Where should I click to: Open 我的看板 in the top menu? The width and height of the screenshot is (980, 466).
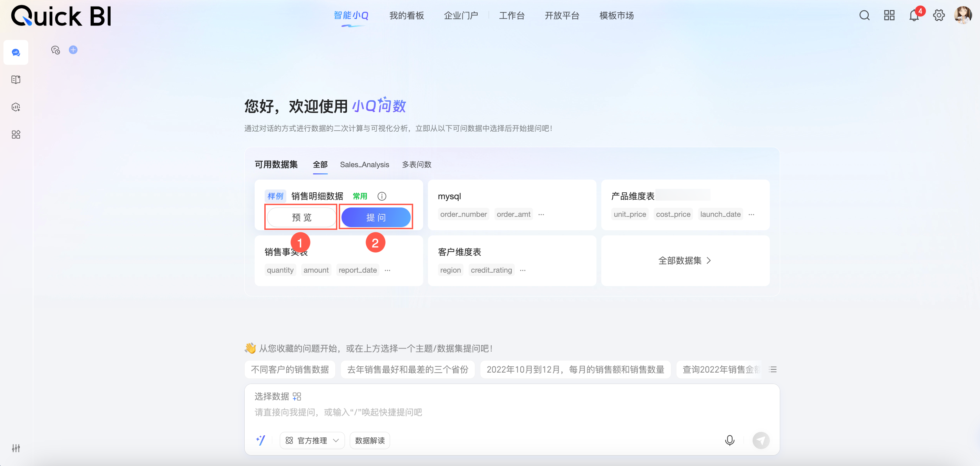406,16
